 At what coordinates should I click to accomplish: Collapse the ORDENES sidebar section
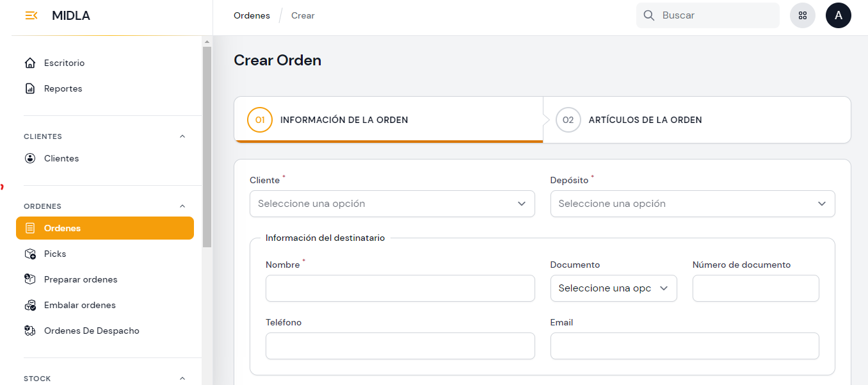[182, 206]
